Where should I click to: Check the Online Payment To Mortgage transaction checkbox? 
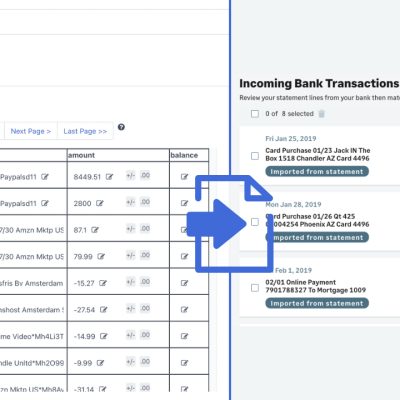[x=255, y=288]
